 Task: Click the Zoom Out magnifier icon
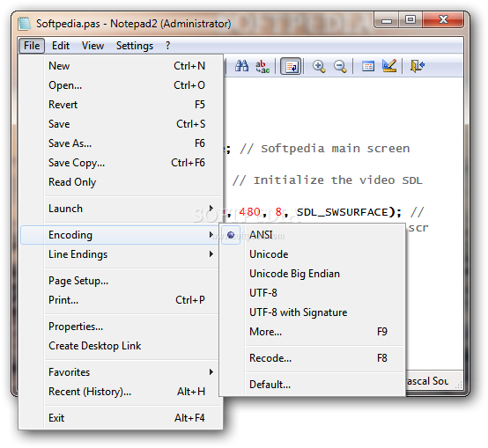[340, 66]
